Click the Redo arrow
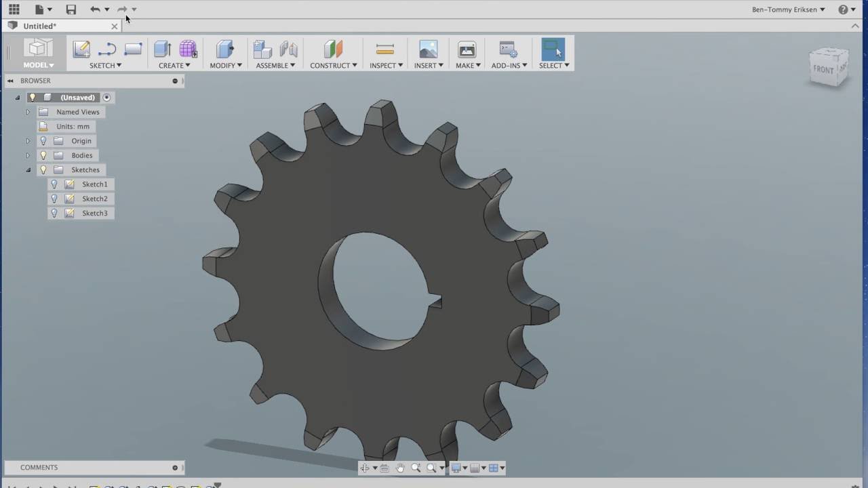Screen dimensions: 868x488 click(122, 9)
